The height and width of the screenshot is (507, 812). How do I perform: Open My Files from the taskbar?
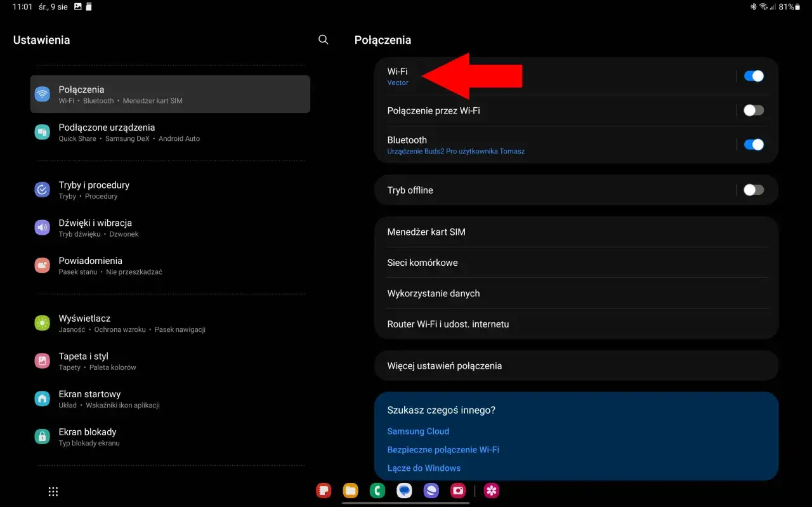pos(350,491)
